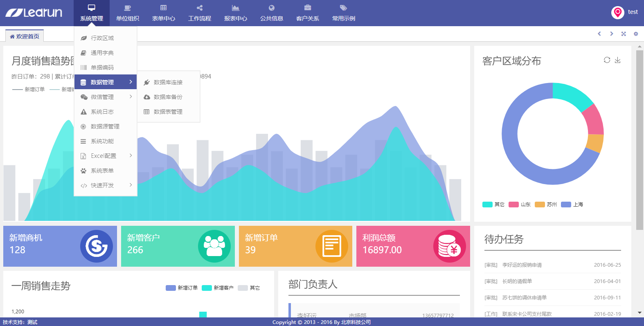Toggle 上海 legend in donut chart
644x326 pixels.
click(572, 205)
